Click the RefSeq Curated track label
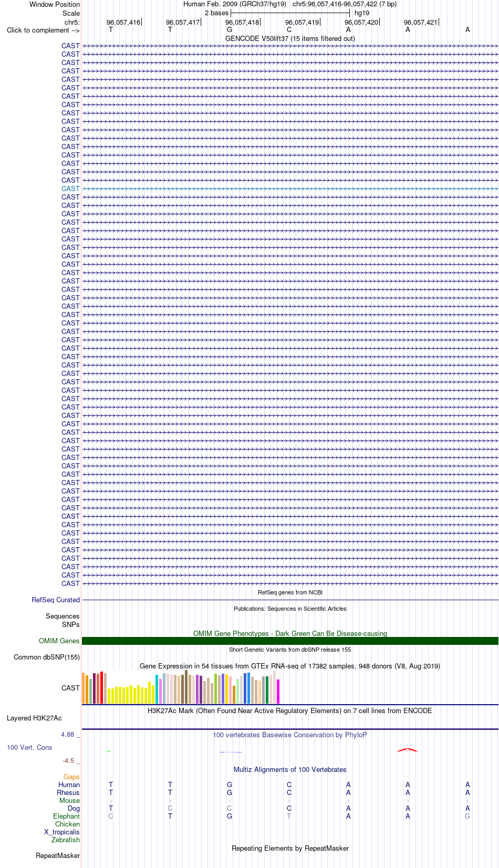Image resolution: width=499 pixels, height=868 pixels. (56, 600)
